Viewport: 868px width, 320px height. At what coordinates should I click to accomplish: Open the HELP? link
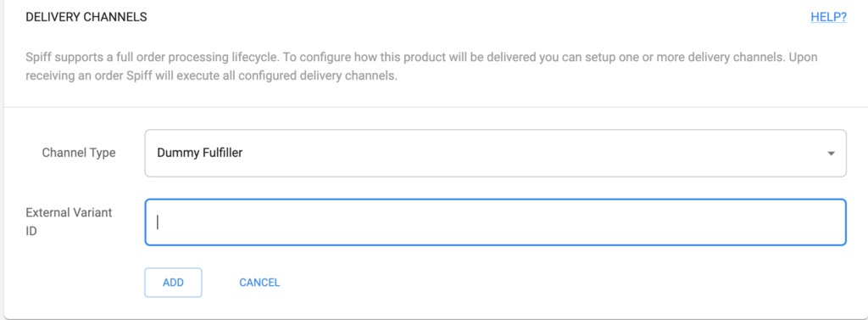point(828,17)
